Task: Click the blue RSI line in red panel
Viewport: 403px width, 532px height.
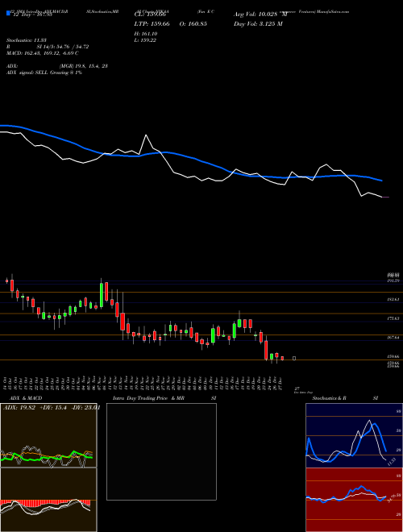Action: point(360,487)
